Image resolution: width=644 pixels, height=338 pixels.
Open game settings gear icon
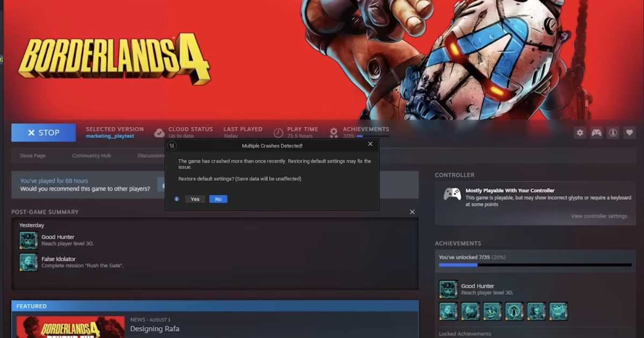580,133
